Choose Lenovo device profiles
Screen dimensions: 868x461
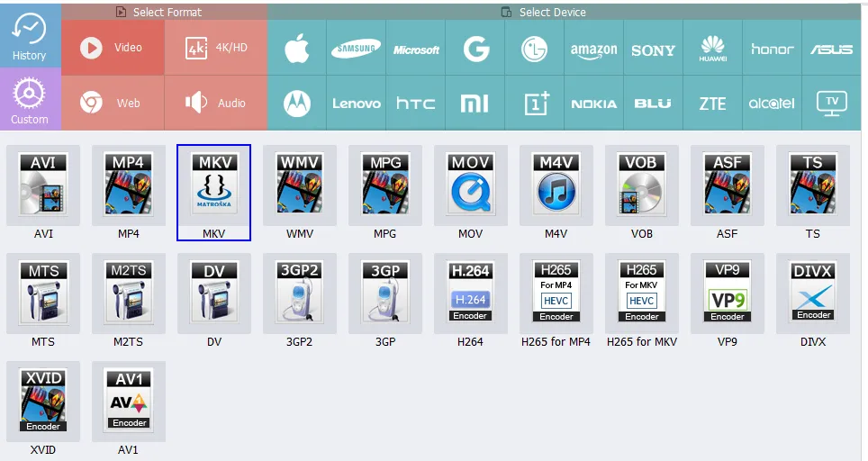click(x=356, y=103)
